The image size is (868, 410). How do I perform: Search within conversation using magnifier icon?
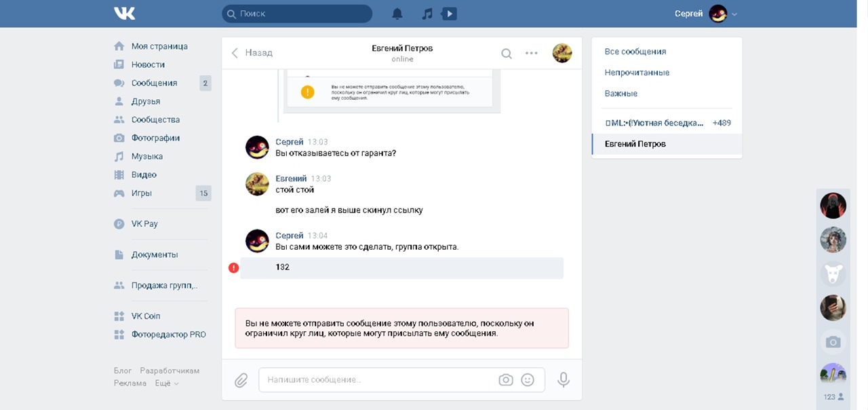point(507,53)
